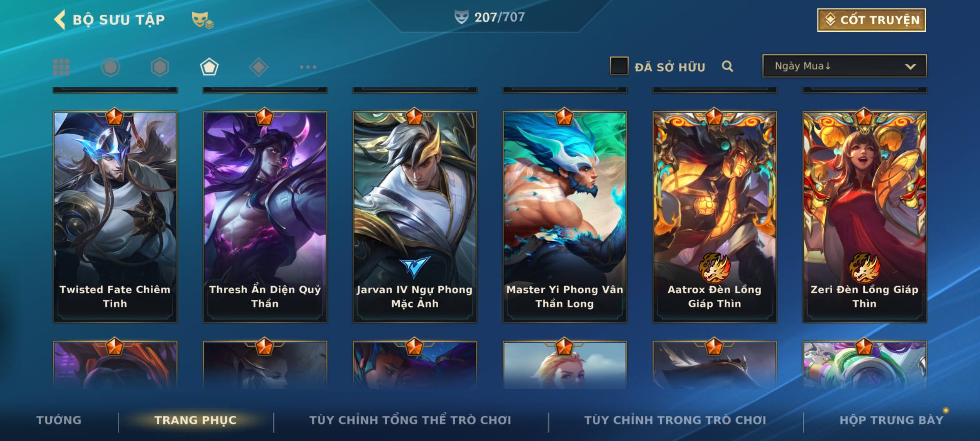The image size is (980, 441).
Task: Open Jarvan IV Ngự Phong Mặc Ảnh skin
Action: tap(415, 216)
